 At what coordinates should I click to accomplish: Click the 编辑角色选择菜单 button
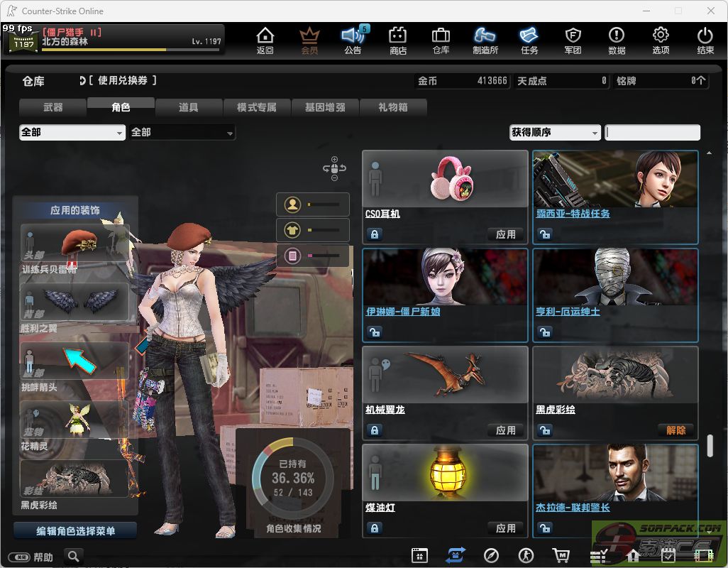click(x=75, y=530)
